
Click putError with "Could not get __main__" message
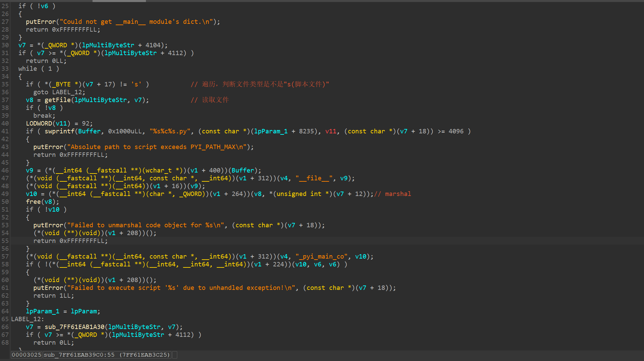(x=40, y=22)
